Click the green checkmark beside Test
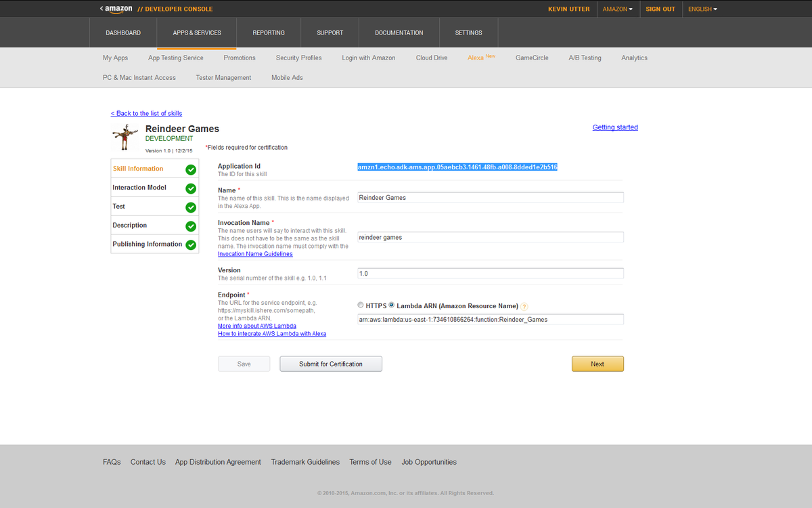This screenshot has width=812, height=508. pos(191,207)
